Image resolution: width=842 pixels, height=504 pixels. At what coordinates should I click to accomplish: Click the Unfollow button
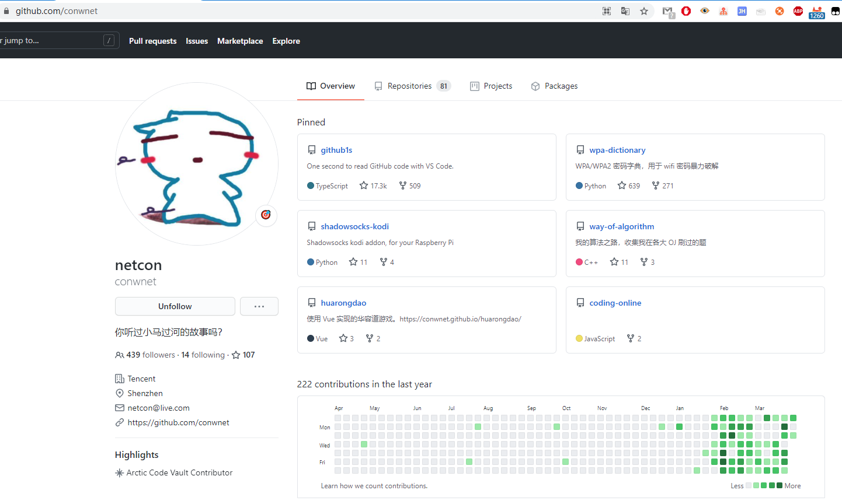[x=175, y=306]
